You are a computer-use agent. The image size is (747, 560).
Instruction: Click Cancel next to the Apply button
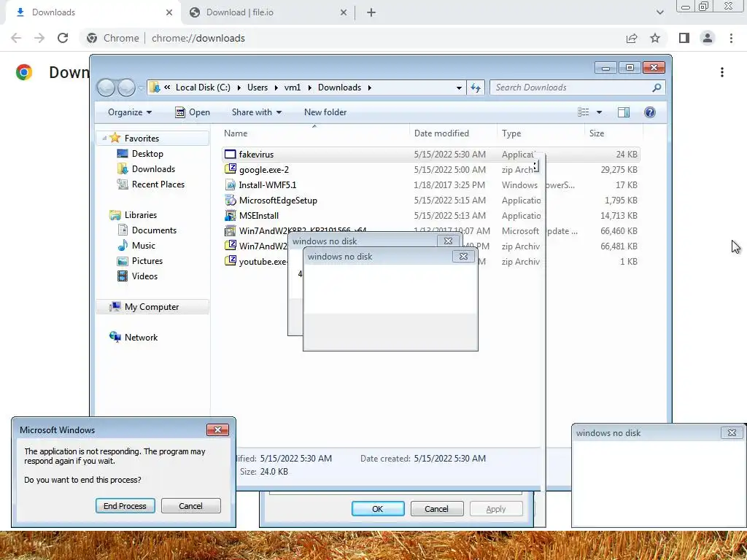tap(436, 508)
